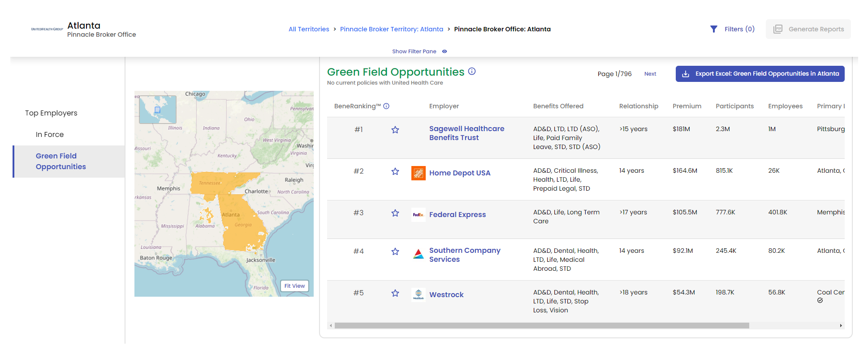The width and height of the screenshot is (868, 358).
Task: Go to Next page of results
Action: click(650, 74)
